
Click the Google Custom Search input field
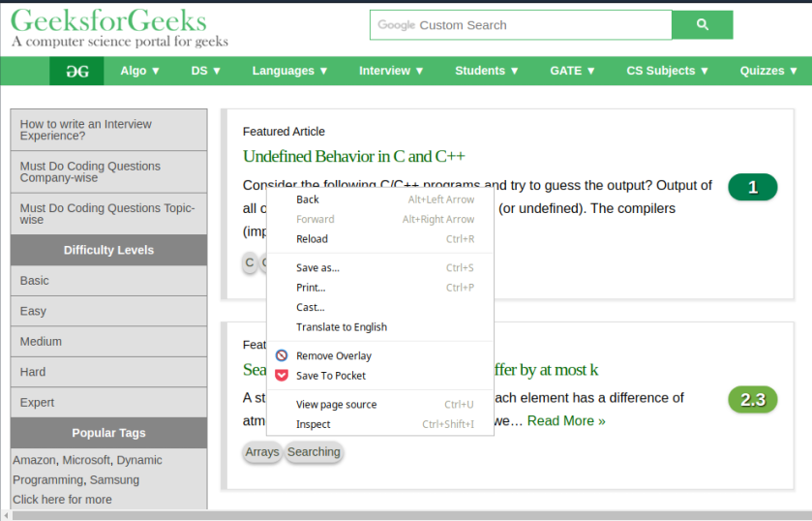pos(521,25)
